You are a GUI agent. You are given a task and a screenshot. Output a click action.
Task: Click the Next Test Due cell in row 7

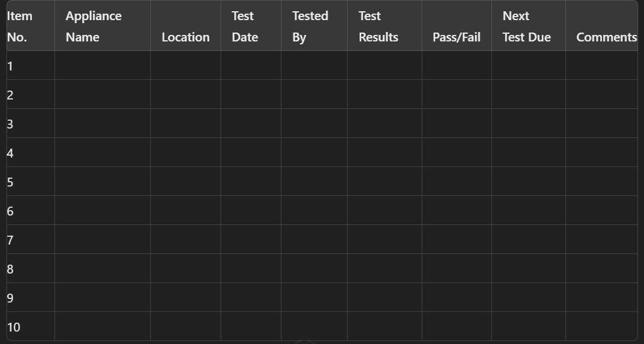pos(528,240)
